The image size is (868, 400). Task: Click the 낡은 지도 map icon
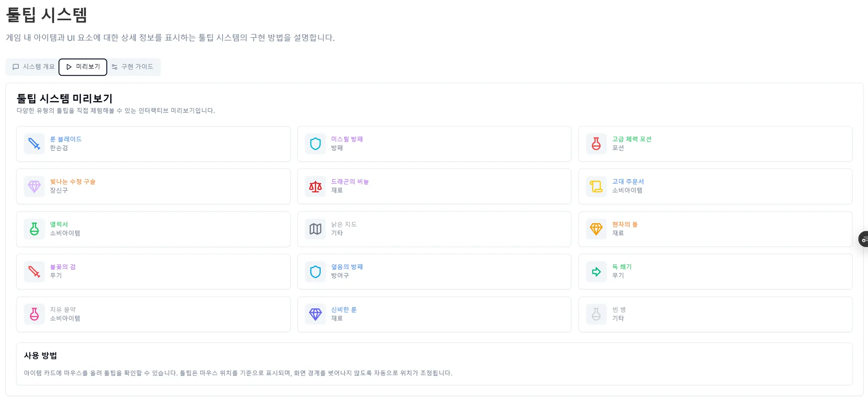pyautogui.click(x=315, y=229)
